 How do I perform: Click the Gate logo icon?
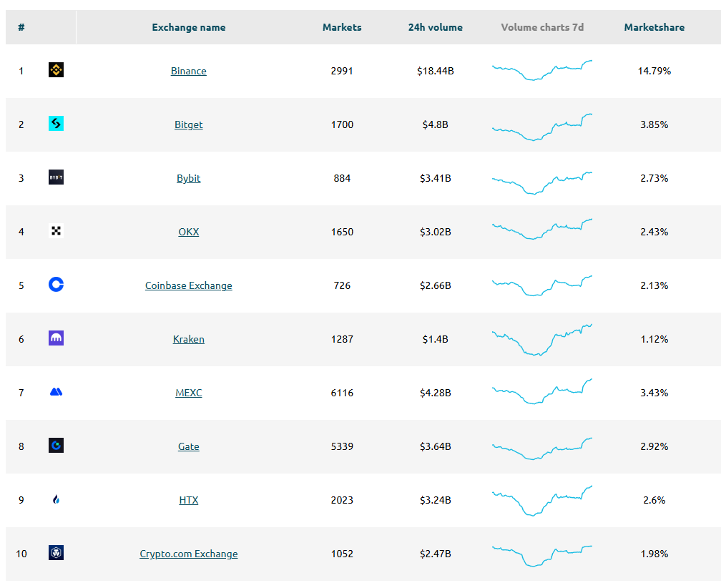click(56, 446)
